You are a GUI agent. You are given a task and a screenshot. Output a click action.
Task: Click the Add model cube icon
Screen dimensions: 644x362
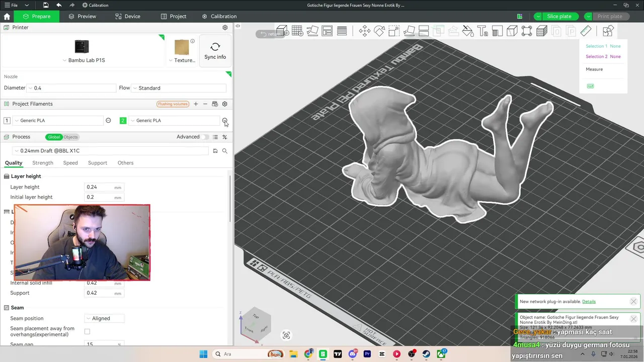[282, 31]
